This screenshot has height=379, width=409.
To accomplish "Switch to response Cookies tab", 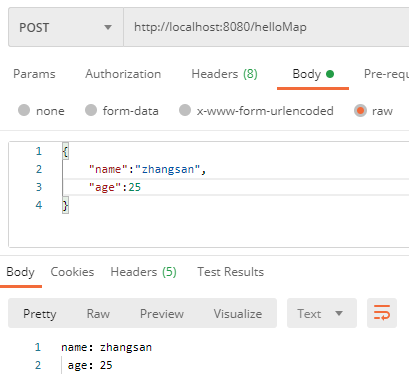I will click(x=72, y=272).
